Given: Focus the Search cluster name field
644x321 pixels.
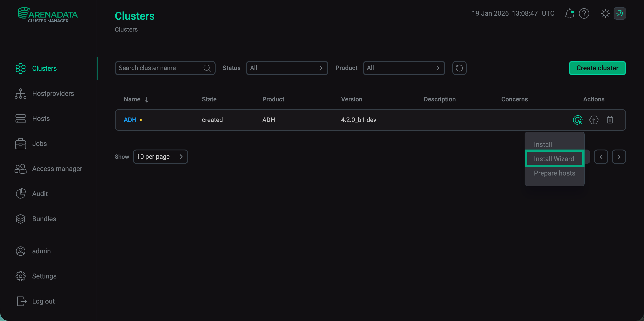Looking at the screenshot, I should coord(160,68).
